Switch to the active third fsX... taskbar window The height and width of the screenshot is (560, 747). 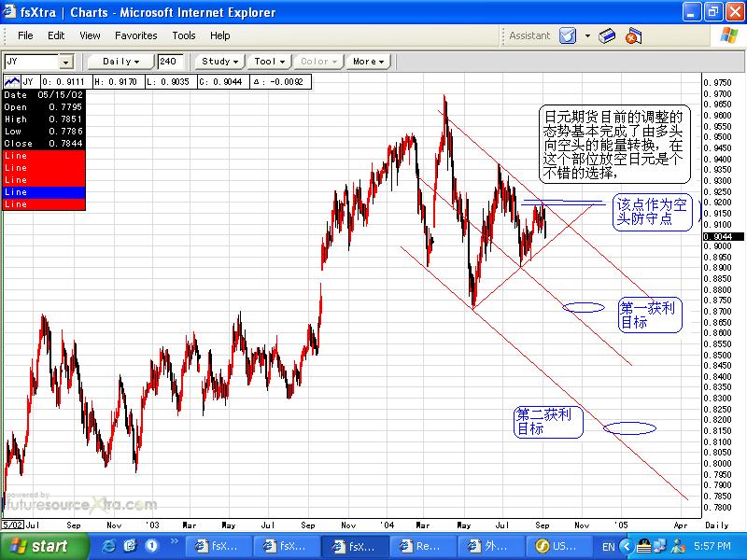click(x=354, y=546)
